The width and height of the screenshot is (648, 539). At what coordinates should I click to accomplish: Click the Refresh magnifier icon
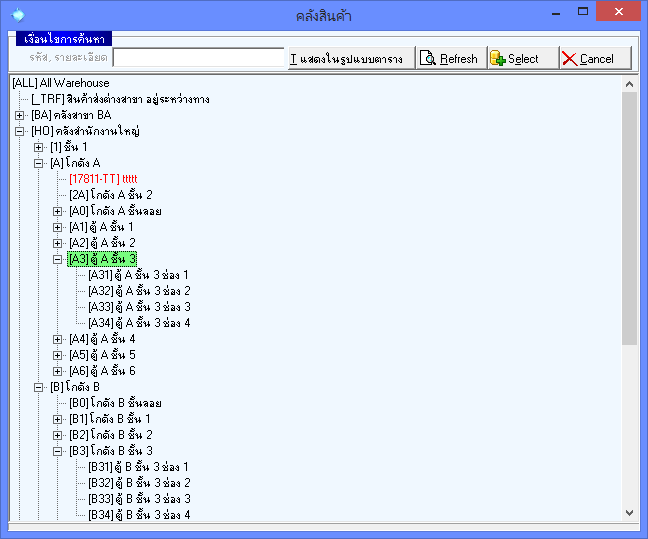pyautogui.click(x=428, y=59)
